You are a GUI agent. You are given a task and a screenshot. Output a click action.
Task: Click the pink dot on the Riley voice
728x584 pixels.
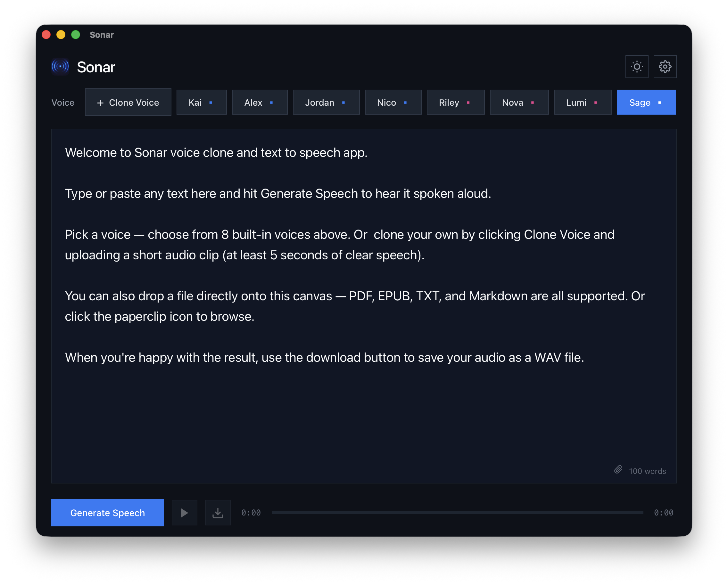pyautogui.click(x=469, y=102)
